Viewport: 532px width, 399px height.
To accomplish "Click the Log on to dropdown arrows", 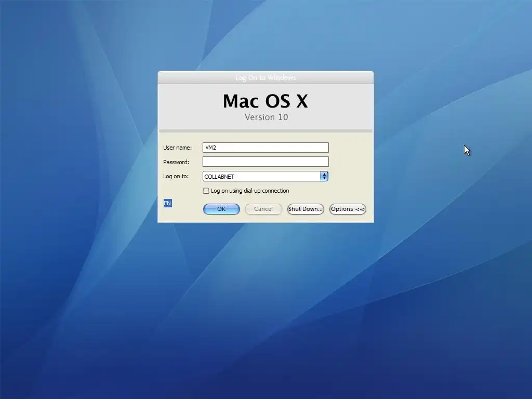I will (324, 176).
